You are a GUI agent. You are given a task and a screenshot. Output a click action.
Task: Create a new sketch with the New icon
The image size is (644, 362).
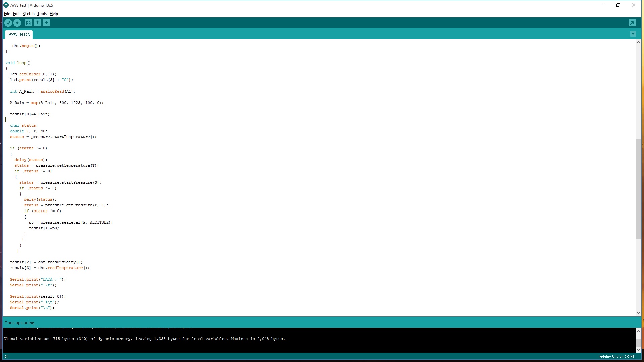[x=28, y=23]
